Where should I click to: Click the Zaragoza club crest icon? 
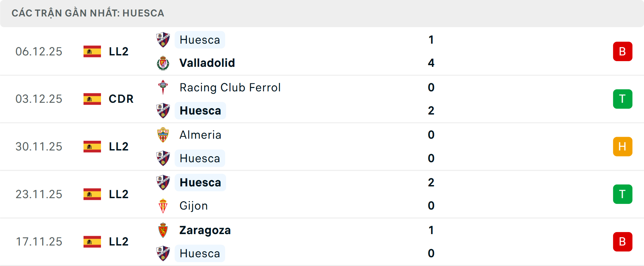click(x=163, y=230)
